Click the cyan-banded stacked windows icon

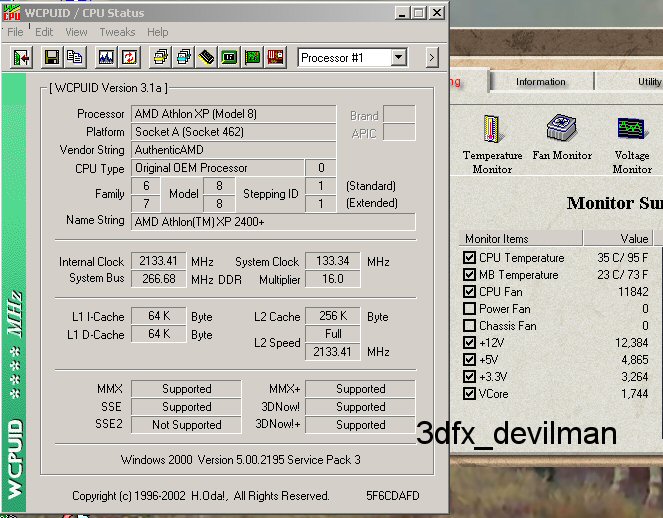click(x=184, y=57)
